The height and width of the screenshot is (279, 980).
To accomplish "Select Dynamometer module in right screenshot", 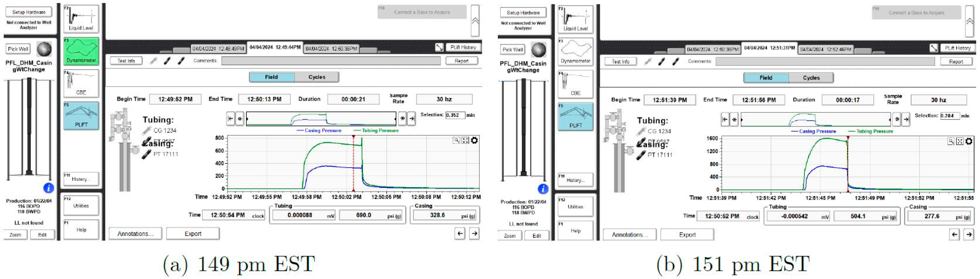I will (575, 52).
